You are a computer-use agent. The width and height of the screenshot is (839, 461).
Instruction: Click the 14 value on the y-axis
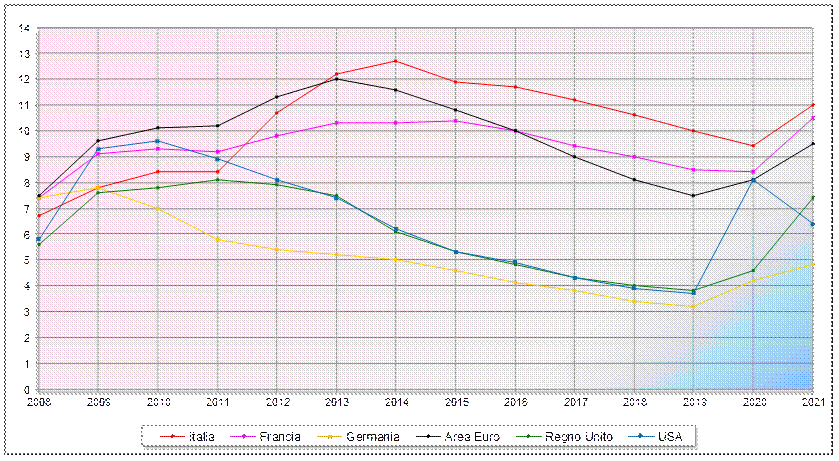(x=25, y=28)
